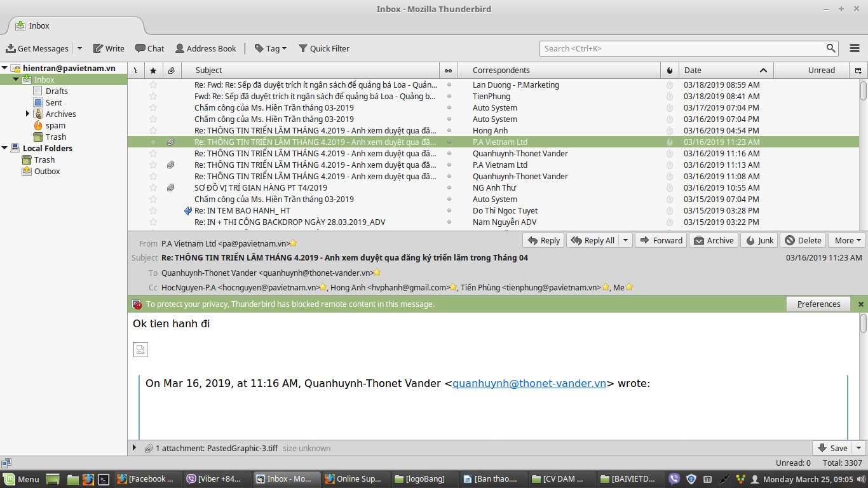Mark message as Junk
Screen dimensions: 868x488
tap(759, 240)
